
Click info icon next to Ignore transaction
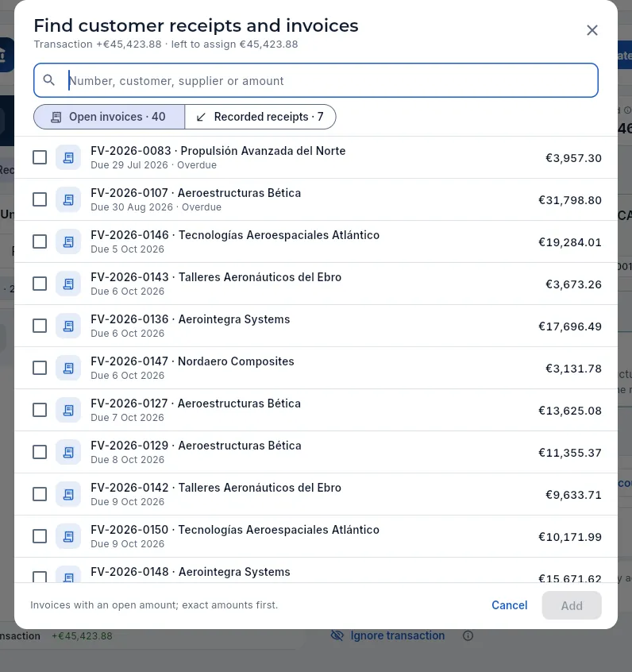468,635
